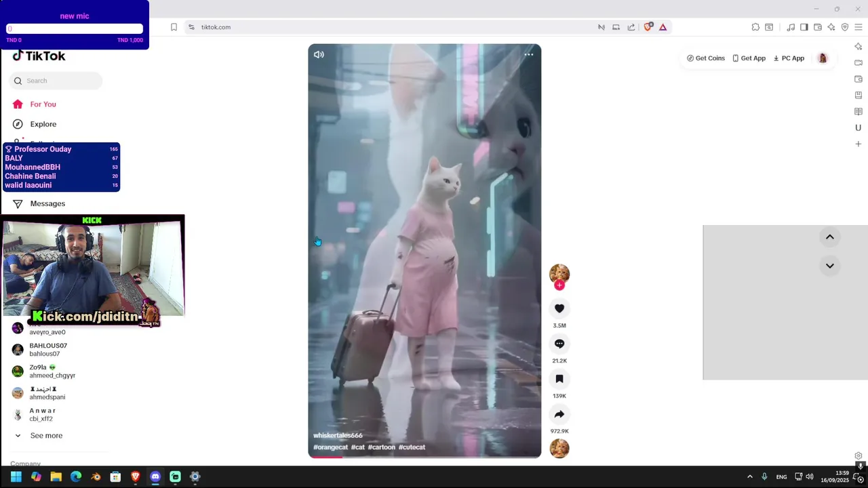
Task: Switch the ENG input language
Action: click(x=781, y=476)
